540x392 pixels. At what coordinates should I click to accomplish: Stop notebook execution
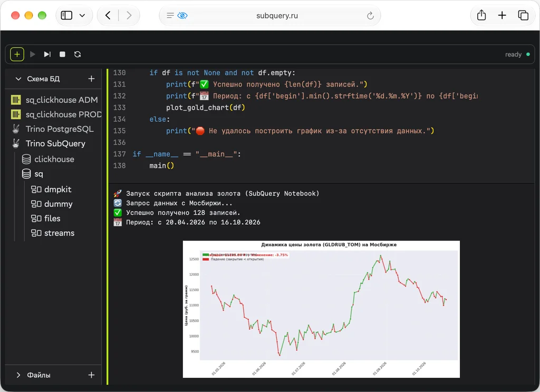(x=62, y=54)
